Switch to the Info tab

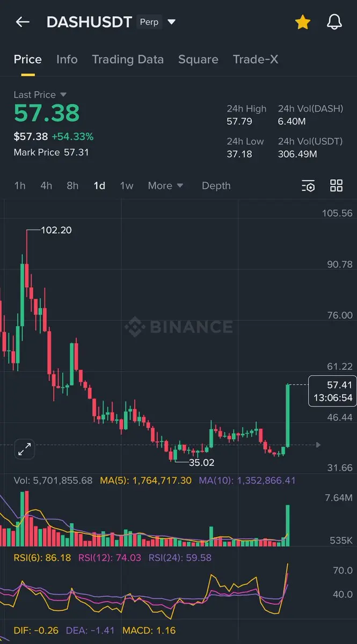[67, 60]
